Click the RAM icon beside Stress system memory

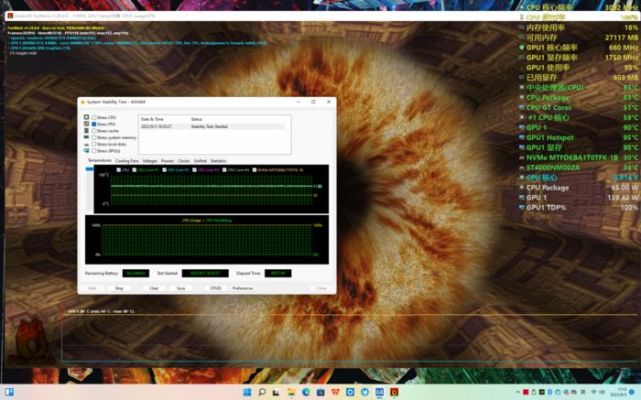[x=86, y=137]
